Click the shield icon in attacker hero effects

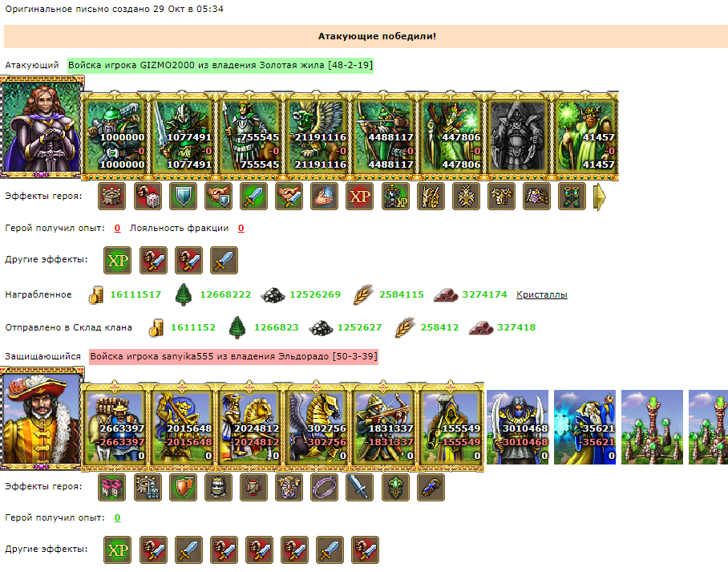point(183,196)
